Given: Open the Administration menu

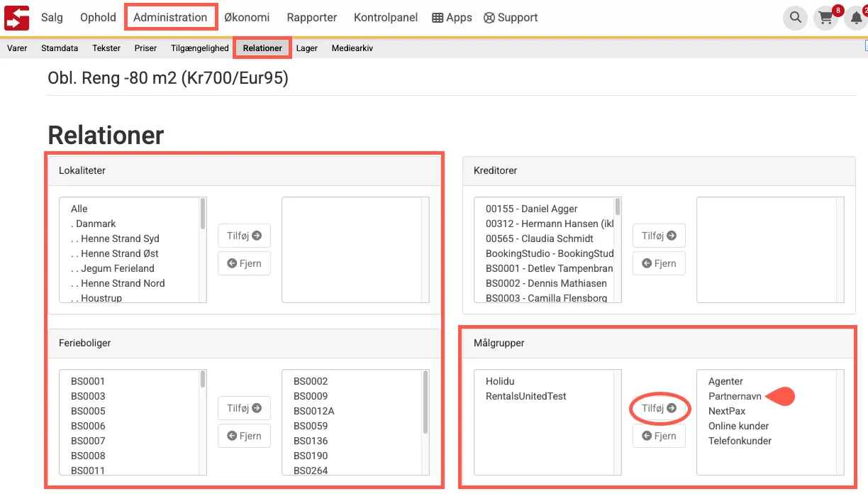Looking at the screenshot, I should pyautogui.click(x=170, y=17).
